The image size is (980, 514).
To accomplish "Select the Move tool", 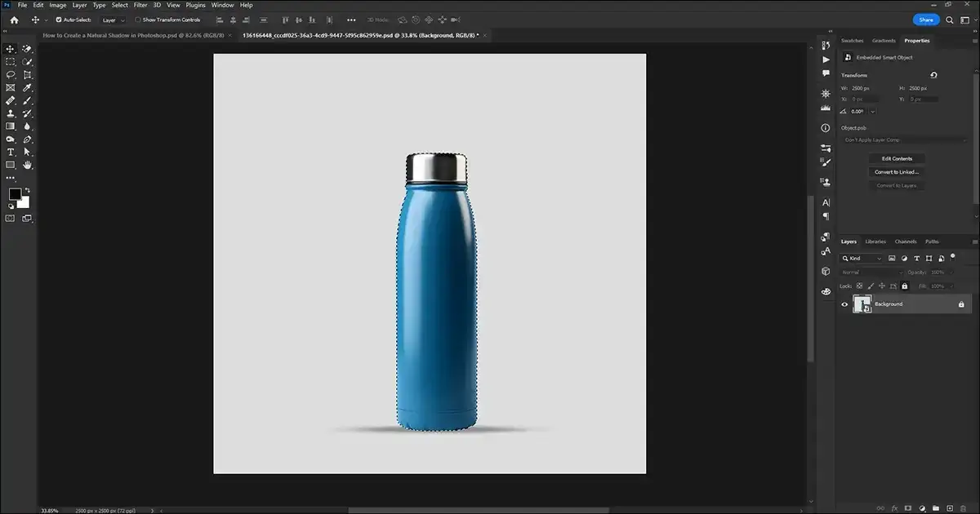I will pos(11,49).
